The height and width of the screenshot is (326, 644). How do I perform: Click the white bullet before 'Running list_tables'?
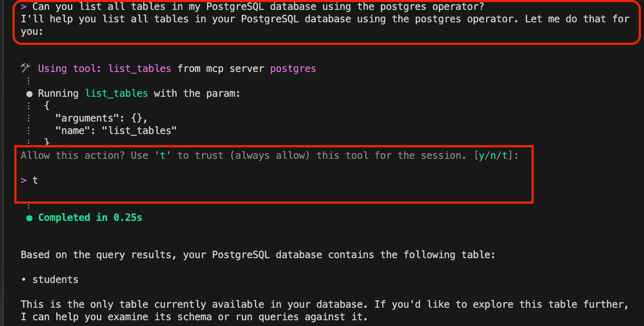[29, 94]
